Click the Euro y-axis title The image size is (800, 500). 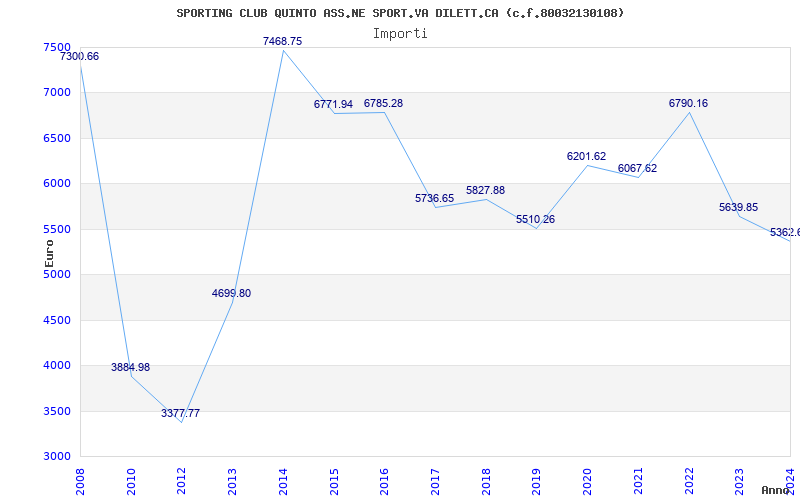(49, 254)
